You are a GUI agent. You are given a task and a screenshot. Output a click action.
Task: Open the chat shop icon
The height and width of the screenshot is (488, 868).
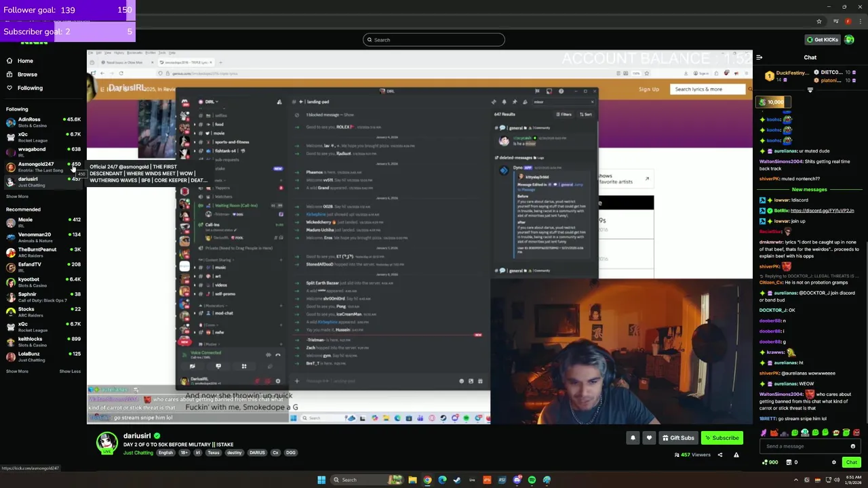(x=789, y=462)
